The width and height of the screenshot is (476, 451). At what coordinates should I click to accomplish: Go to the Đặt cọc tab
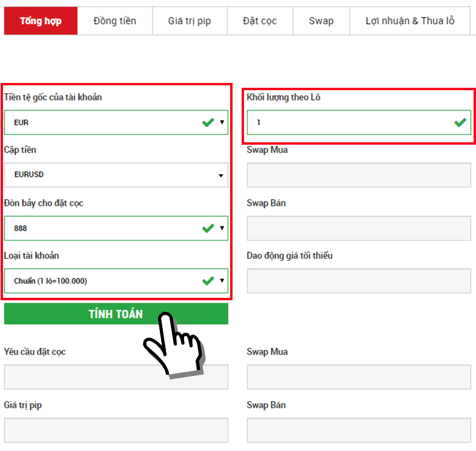[x=260, y=21]
